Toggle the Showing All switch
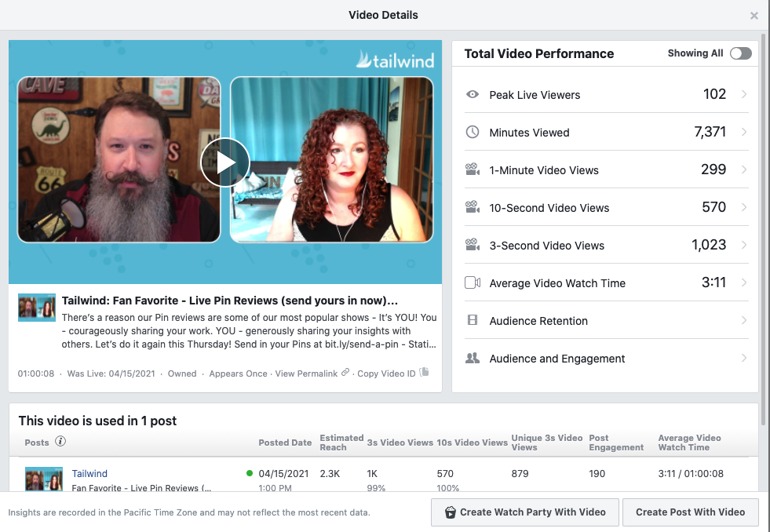This screenshot has width=770, height=532. [740, 53]
